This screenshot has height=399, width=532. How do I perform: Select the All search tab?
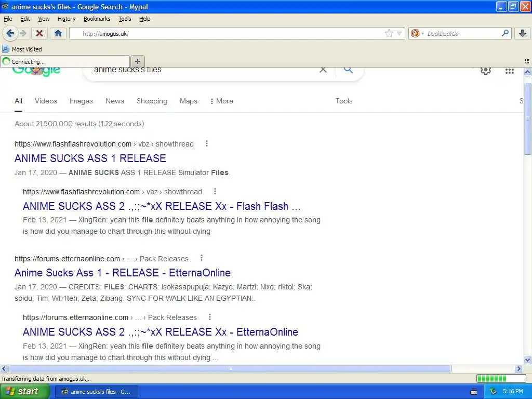pos(18,101)
